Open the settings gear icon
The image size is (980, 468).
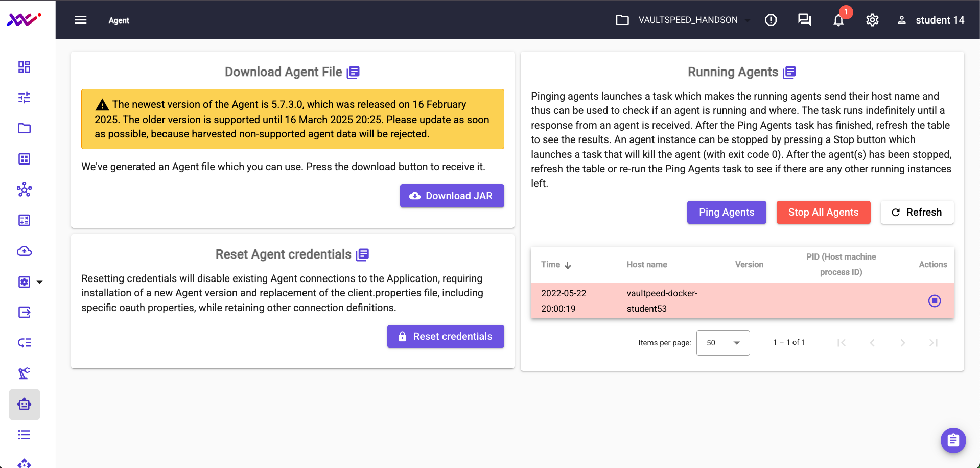tap(872, 20)
